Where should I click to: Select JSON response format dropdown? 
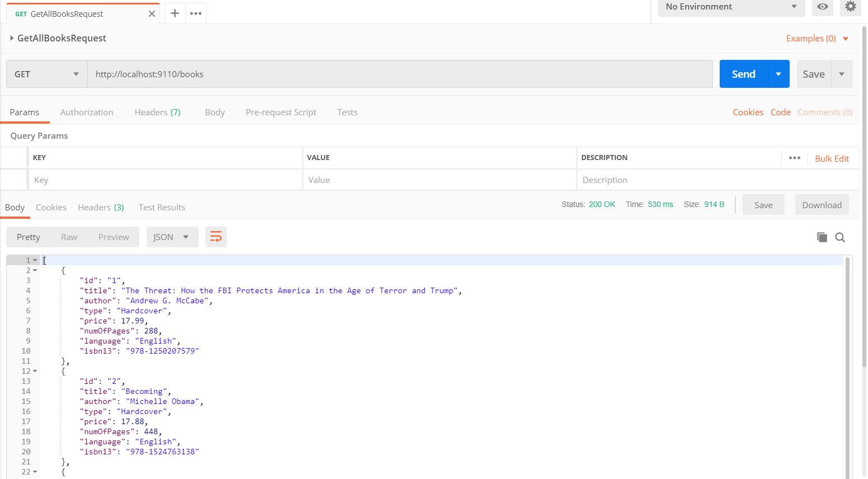click(172, 237)
